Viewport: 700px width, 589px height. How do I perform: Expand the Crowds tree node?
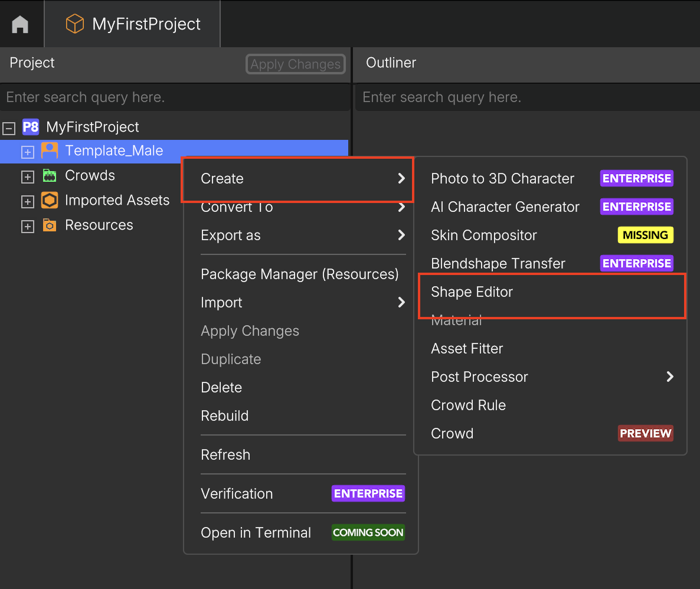tap(28, 177)
